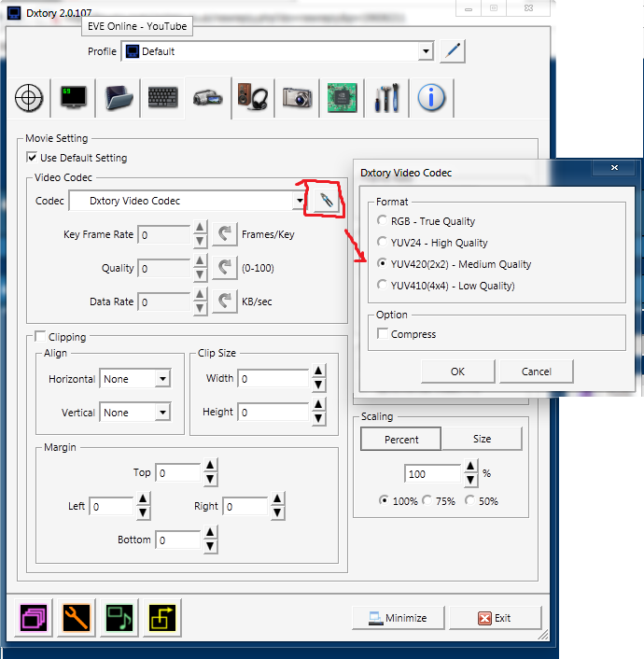The height and width of the screenshot is (659, 644).
Task: Switch scaling to Size tab
Action: 482,439
